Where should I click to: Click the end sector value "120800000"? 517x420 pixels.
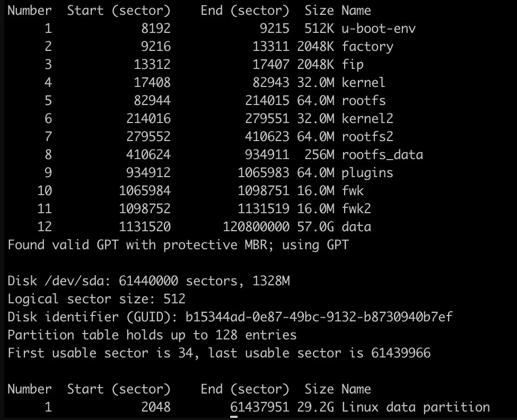pos(256,227)
